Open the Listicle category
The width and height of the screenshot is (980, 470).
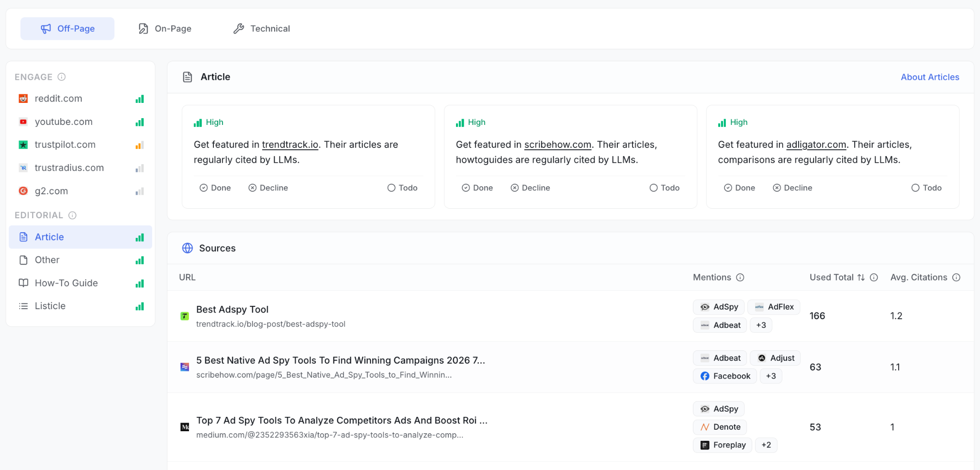point(80,306)
